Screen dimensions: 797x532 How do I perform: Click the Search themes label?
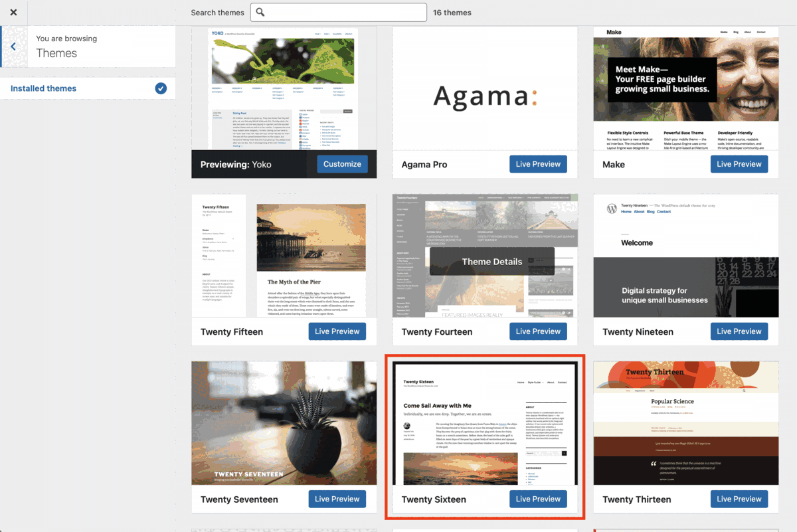coord(217,13)
